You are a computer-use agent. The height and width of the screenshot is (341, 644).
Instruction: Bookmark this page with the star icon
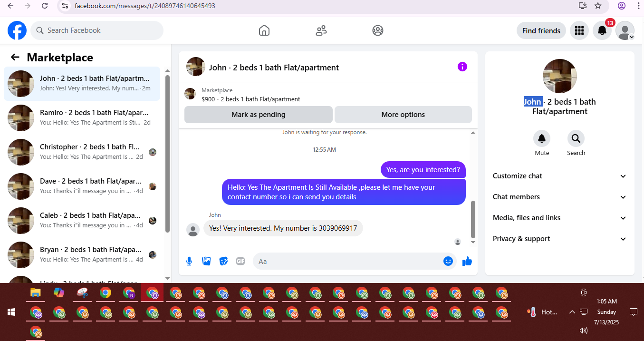598,6
